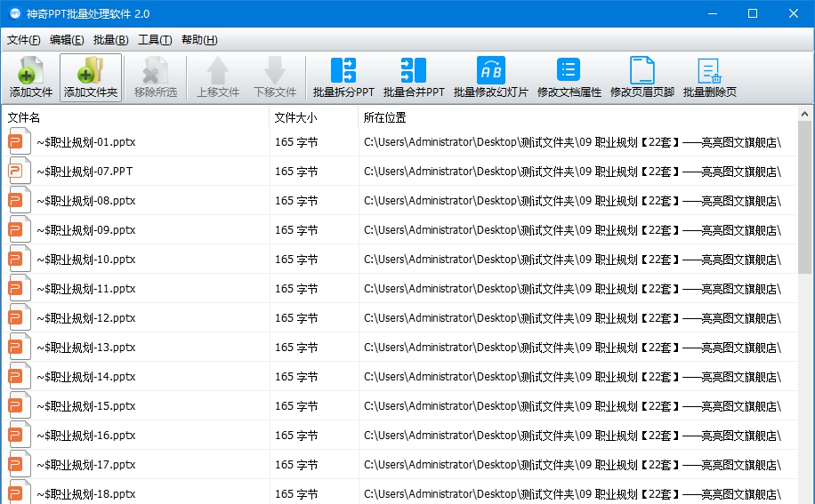The height and width of the screenshot is (504, 815).
Task: Click file icon of ~$职业规划-16.pptx
Action: click(19, 435)
